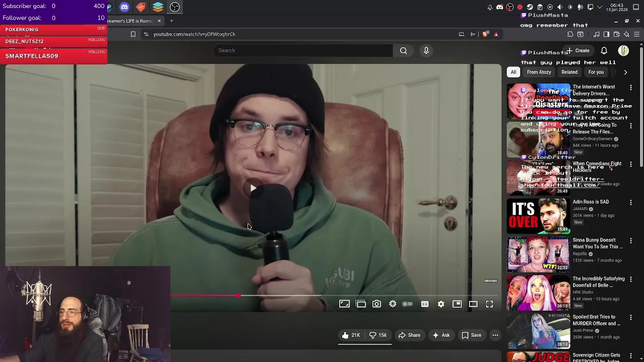
Task: Switch to miniplayer mode
Action: [x=457, y=304]
